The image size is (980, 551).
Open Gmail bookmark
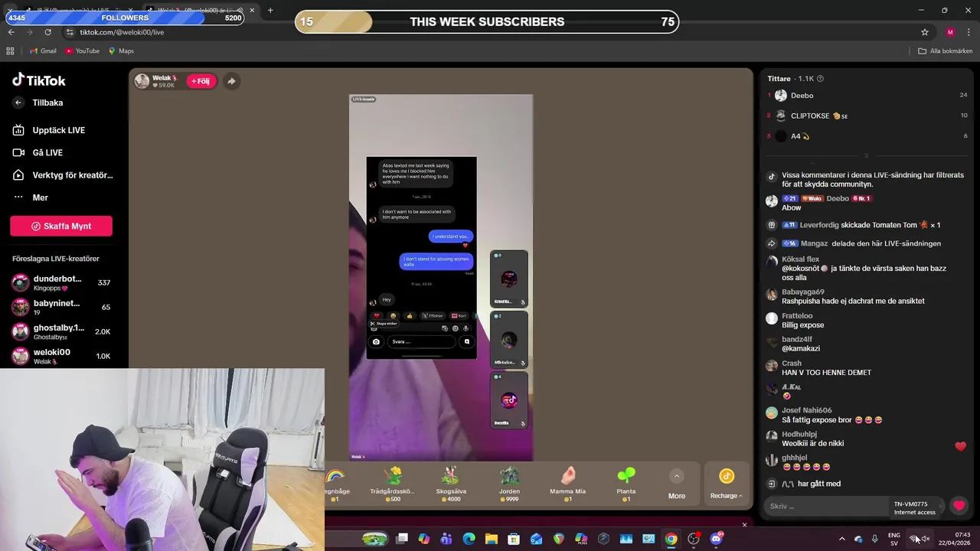[x=42, y=51]
